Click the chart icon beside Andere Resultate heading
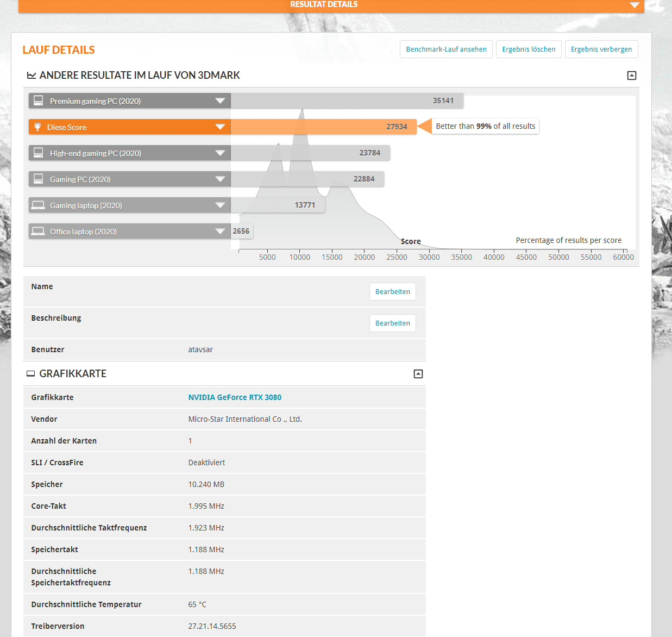This screenshot has height=637, width=672. click(x=32, y=76)
